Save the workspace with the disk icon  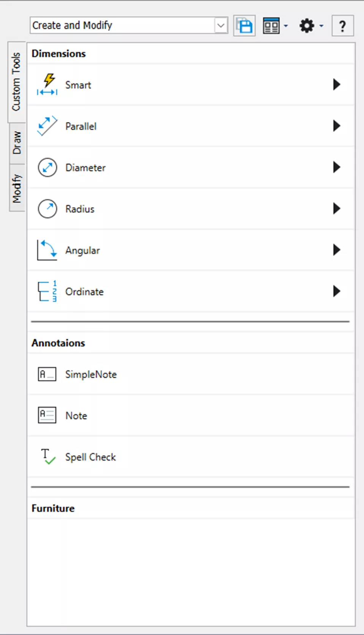244,26
